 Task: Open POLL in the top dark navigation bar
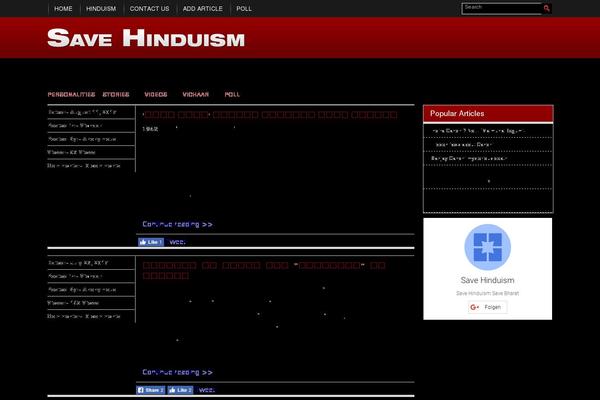pos(244,8)
